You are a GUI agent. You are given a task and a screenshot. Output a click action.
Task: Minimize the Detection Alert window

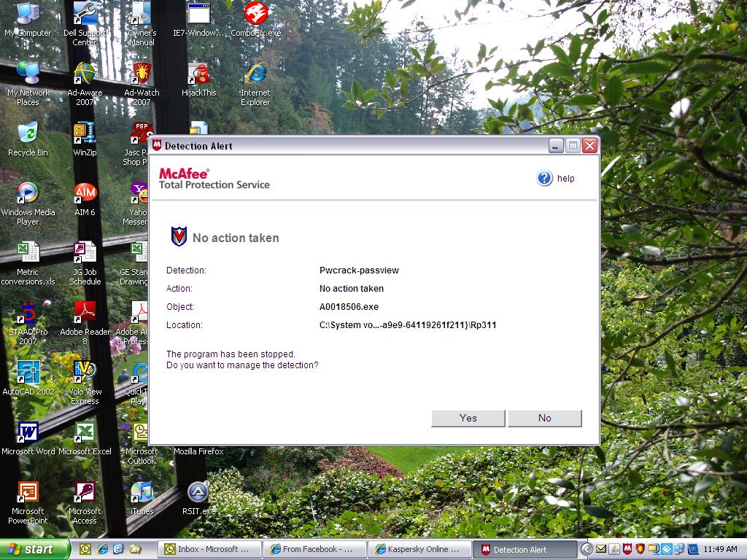tap(555, 146)
